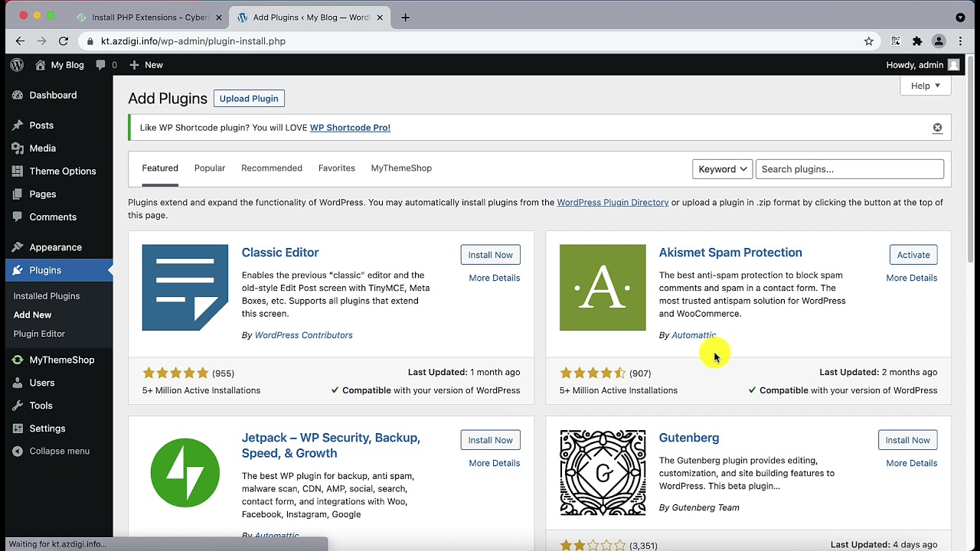This screenshot has width=980, height=551.
Task: Switch to the Featured tab
Action: click(160, 168)
